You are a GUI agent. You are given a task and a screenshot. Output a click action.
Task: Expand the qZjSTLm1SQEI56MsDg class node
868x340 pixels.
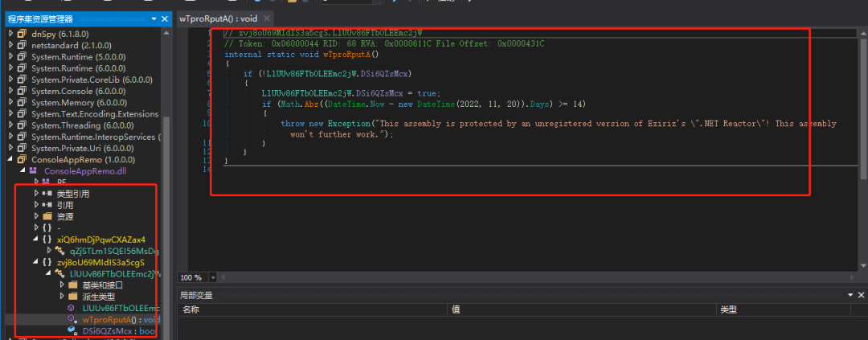tap(49, 251)
